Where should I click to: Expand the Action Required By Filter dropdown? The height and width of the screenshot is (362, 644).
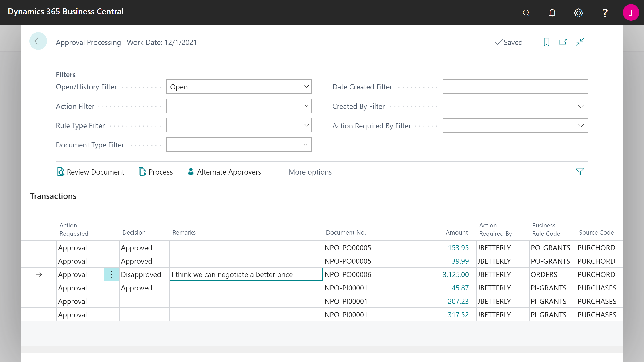581,126
